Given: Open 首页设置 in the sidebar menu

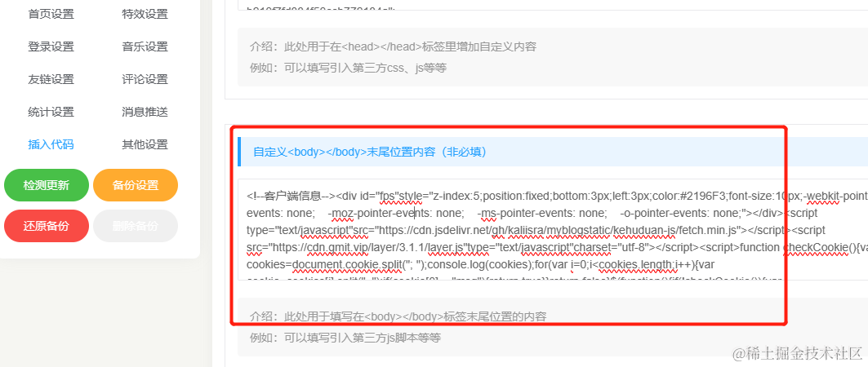Looking at the screenshot, I should 51,15.
